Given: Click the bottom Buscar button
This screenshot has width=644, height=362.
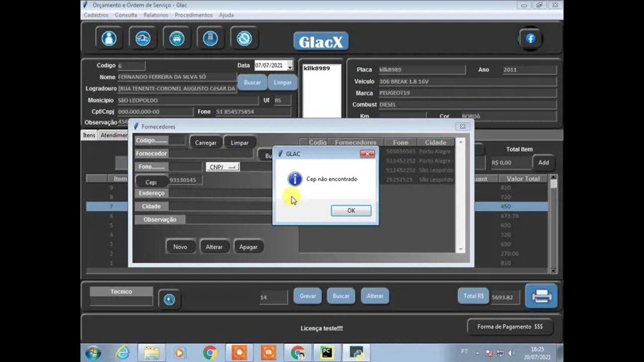Looking at the screenshot, I should [x=341, y=296].
